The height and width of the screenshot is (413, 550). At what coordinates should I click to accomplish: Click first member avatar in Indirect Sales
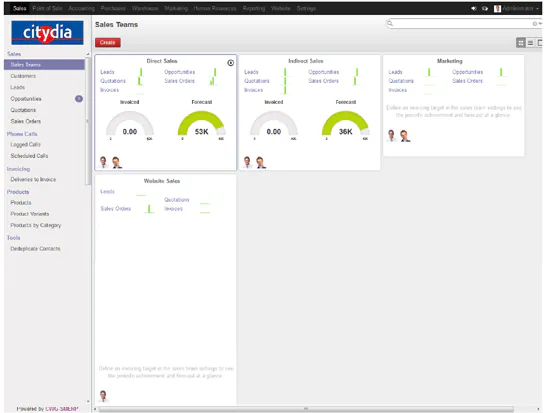coord(247,162)
